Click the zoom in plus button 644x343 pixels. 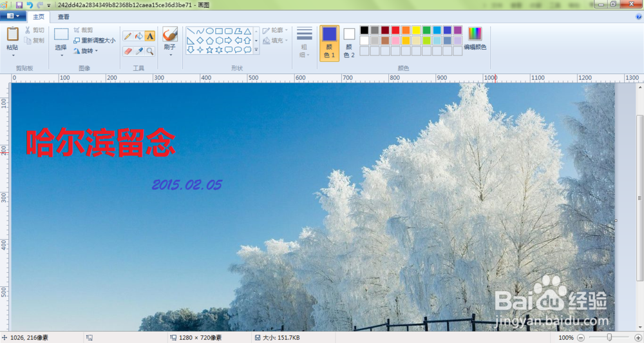click(x=638, y=338)
